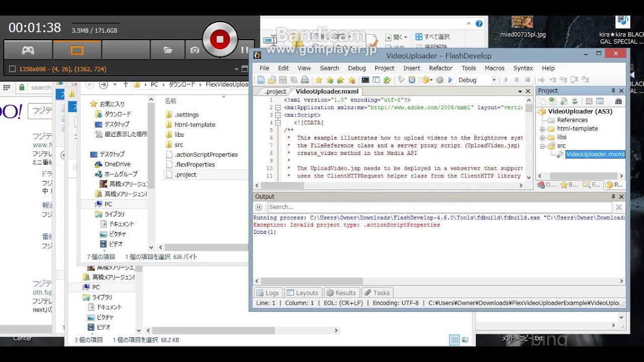Click the blue Test Project play icon
The height and width of the screenshot is (362, 644).
(x=450, y=80)
